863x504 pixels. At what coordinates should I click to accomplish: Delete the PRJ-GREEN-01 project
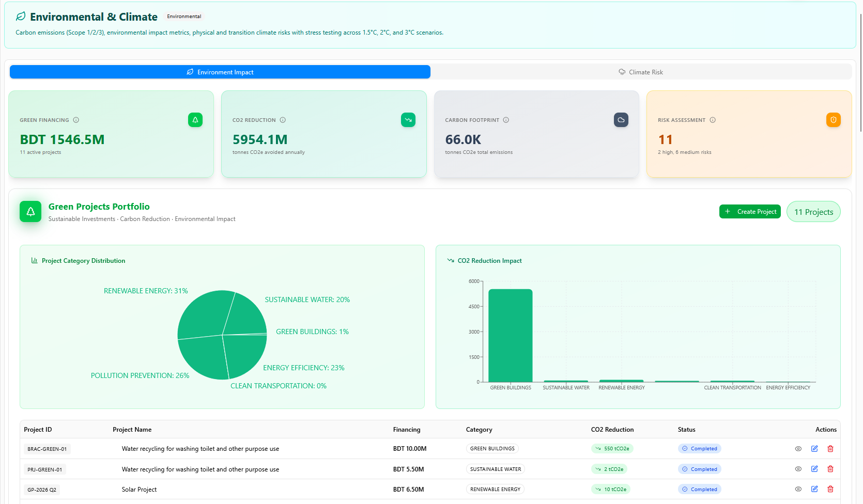pyautogui.click(x=830, y=469)
